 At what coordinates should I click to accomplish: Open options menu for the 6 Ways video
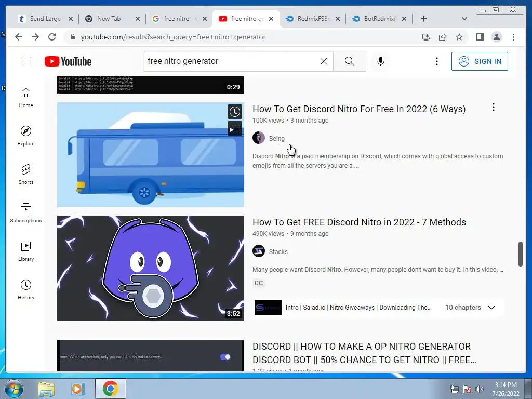494,107
